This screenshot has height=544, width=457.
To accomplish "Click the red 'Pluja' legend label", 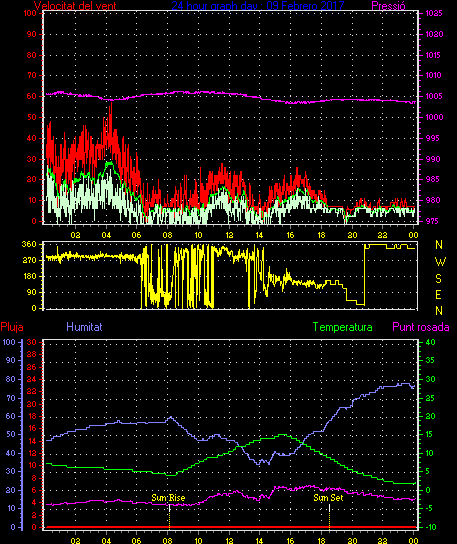I will pos(12,327).
